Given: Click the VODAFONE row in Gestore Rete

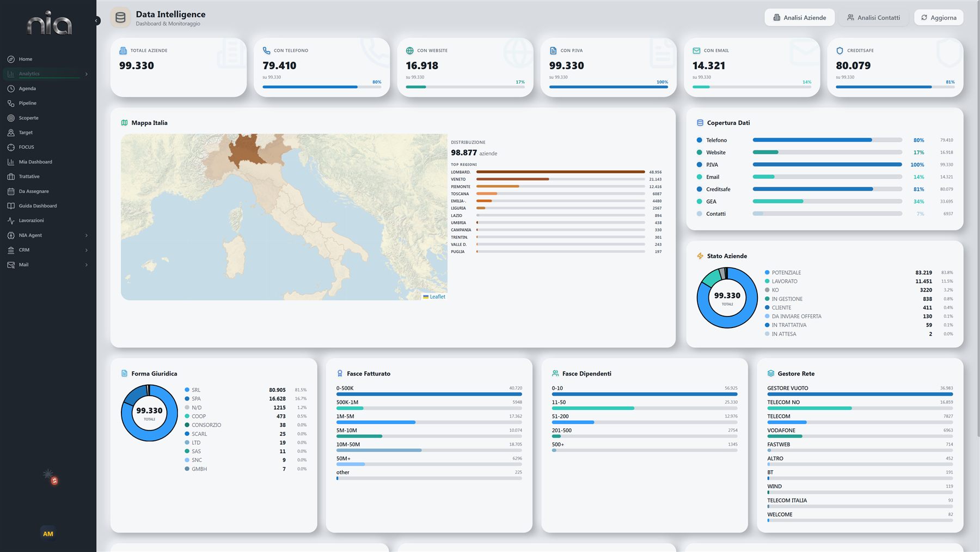Looking at the screenshot, I should [860, 433].
